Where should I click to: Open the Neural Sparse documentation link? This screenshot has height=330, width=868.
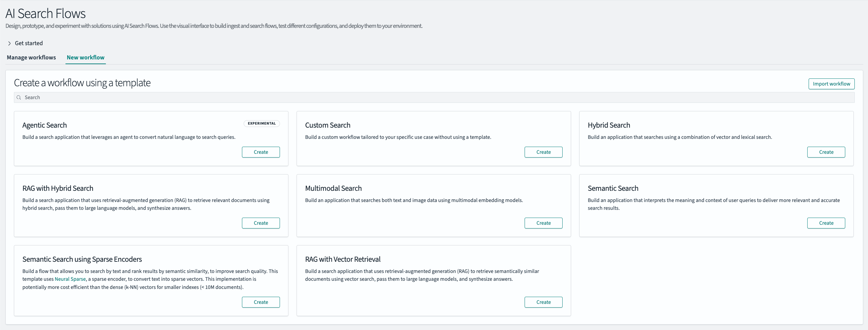tap(70, 279)
